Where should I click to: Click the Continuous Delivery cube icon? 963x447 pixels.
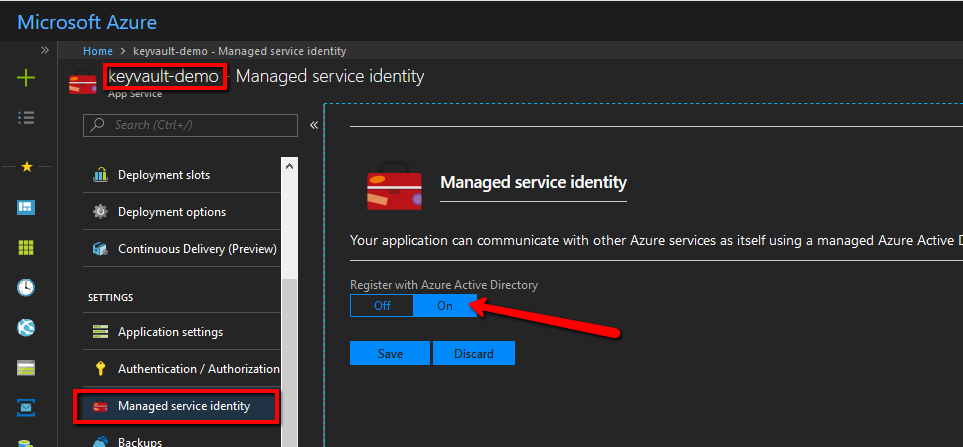(100, 249)
